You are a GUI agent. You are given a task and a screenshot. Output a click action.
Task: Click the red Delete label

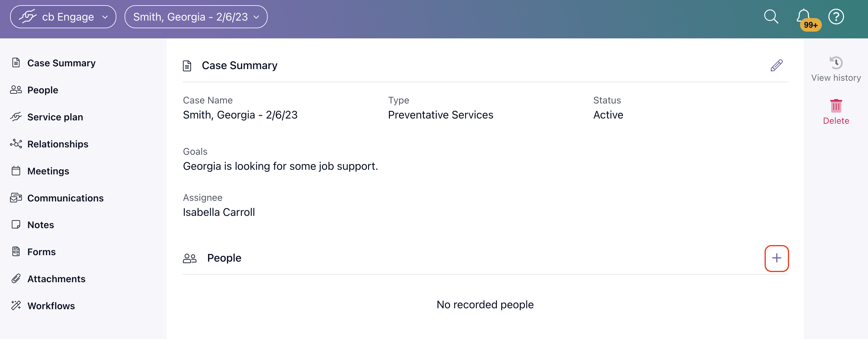coord(836,121)
